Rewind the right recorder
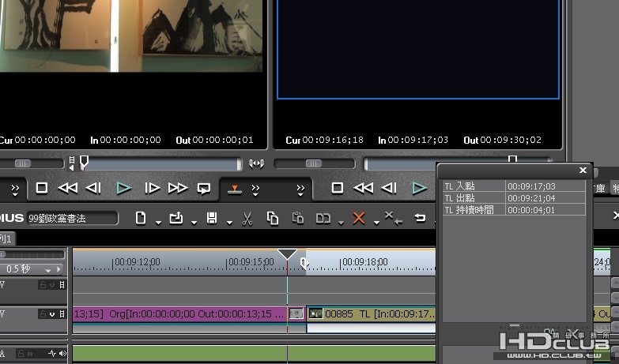Image resolution: width=619 pixels, height=364 pixels. [363, 188]
